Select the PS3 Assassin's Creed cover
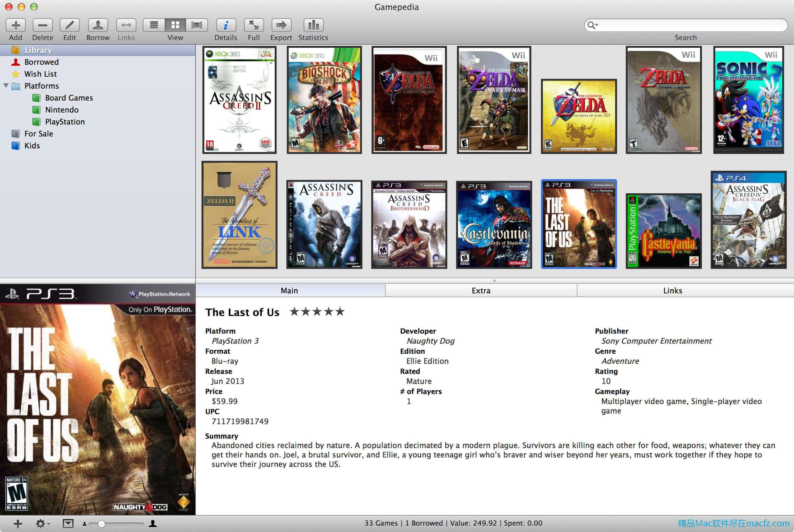The image size is (794, 532). 324,224
